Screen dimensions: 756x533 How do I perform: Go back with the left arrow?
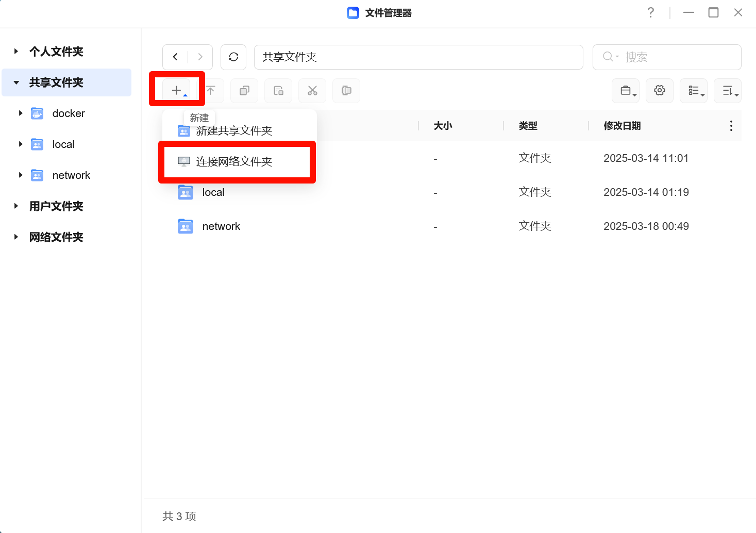click(x=175, y=57)
